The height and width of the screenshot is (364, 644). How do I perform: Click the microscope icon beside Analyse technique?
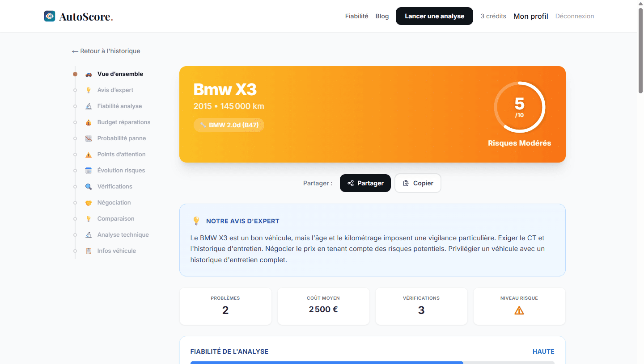click(x=89, y=235)
